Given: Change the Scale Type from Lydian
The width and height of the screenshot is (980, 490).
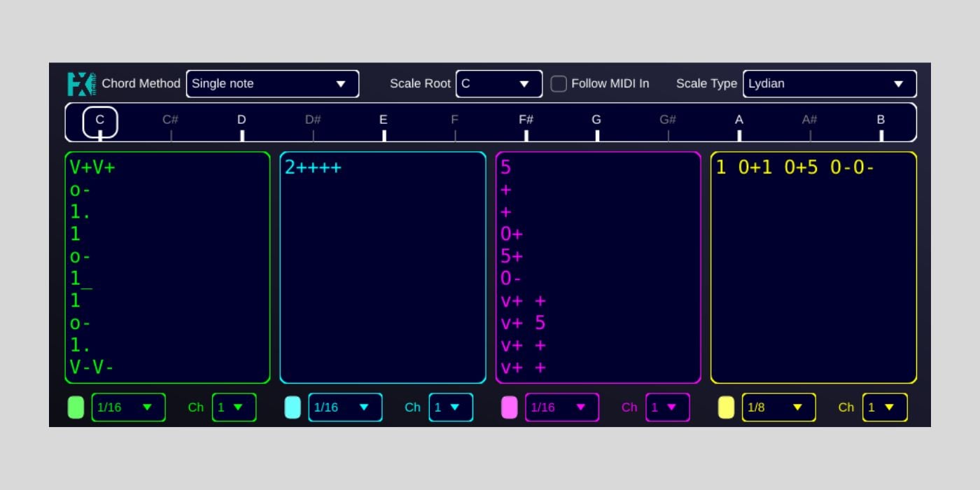Looking at the screenshot, I should click(829, 83).
